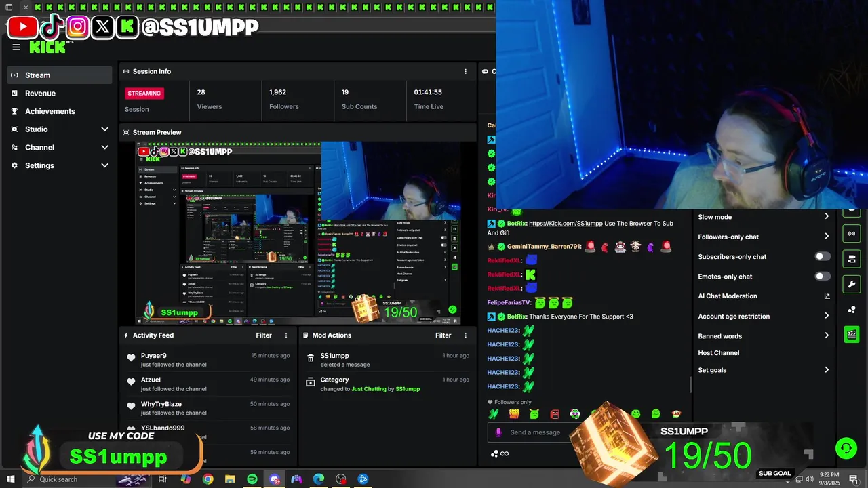This screenshot has height=488, width=868.
Task: Click the STREAMING status badge
Action: click(x=144, y=93)
